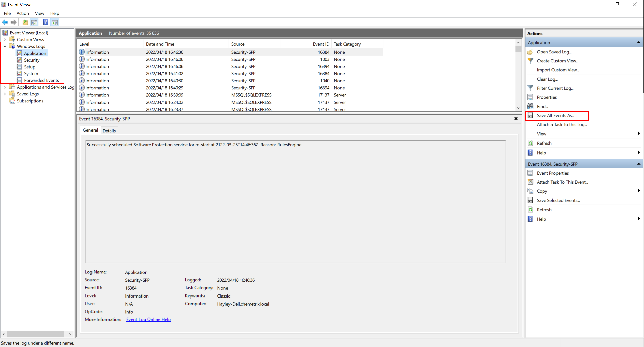Click Show/Hide Action Pane toolbar icon
This screenshot has width=644, height=347.
(55, 22)
